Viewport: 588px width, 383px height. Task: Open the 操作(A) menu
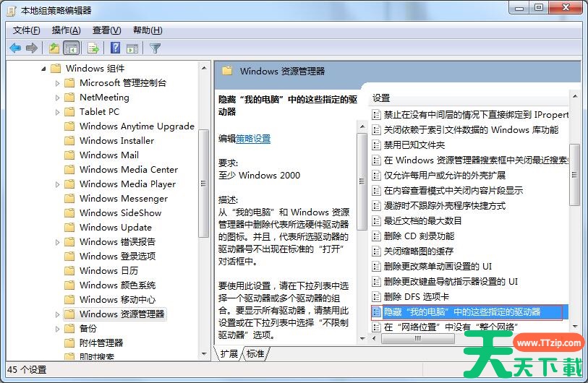pos(66,30)
